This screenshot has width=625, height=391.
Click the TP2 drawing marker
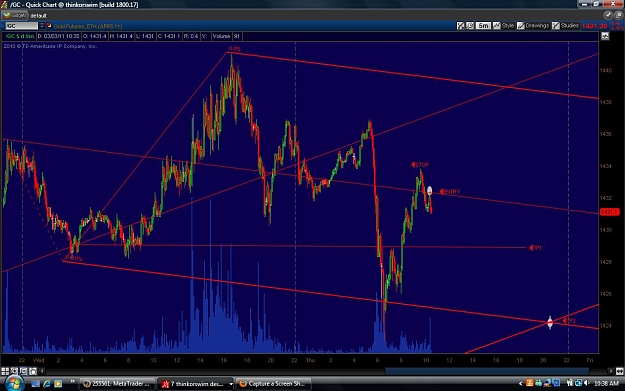pos(569,320)
